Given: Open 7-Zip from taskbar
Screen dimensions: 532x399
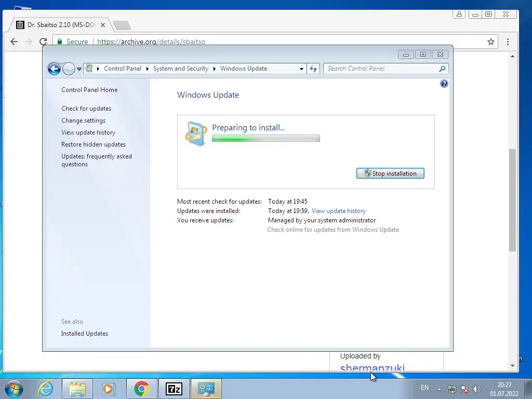Looking at the screenshot, I should pos(174,389).
